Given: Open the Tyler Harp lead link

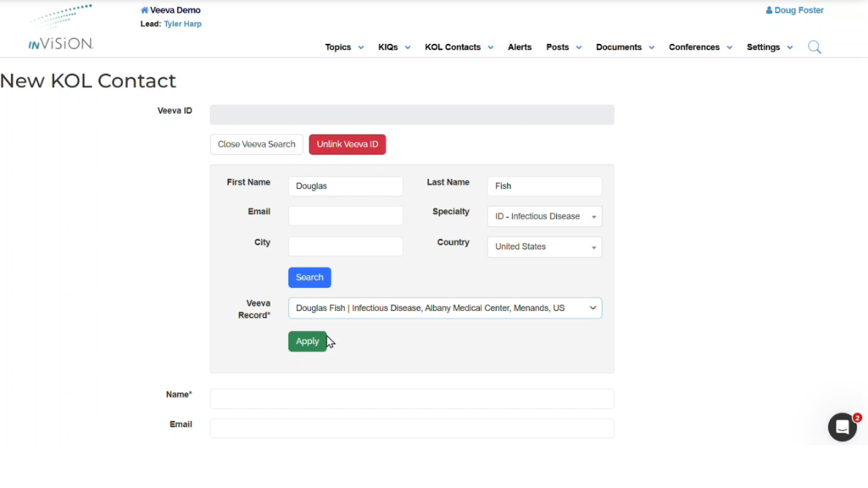Looking at the screenshot, I should (182, 25).
